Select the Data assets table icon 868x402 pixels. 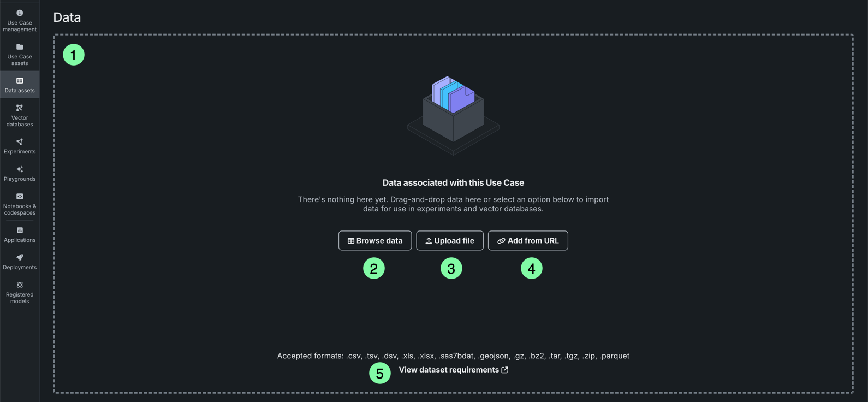pyautogui.click(x=20, y=81)
